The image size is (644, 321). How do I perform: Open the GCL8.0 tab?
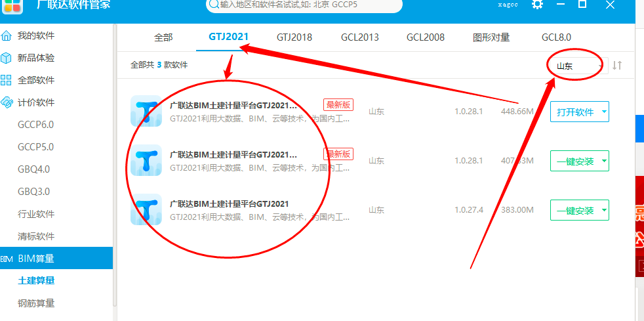[556, 37]
